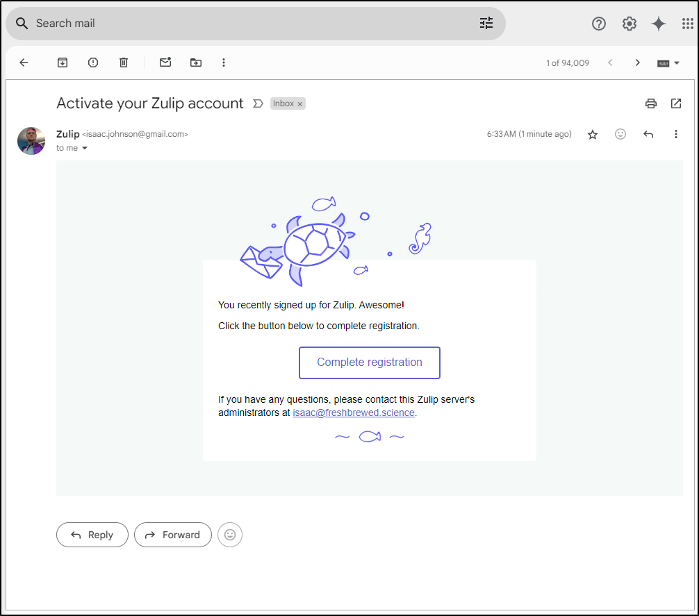Reply using header arrow icon
This screenshot has width=699, height=616.
(x=648, y=134)
